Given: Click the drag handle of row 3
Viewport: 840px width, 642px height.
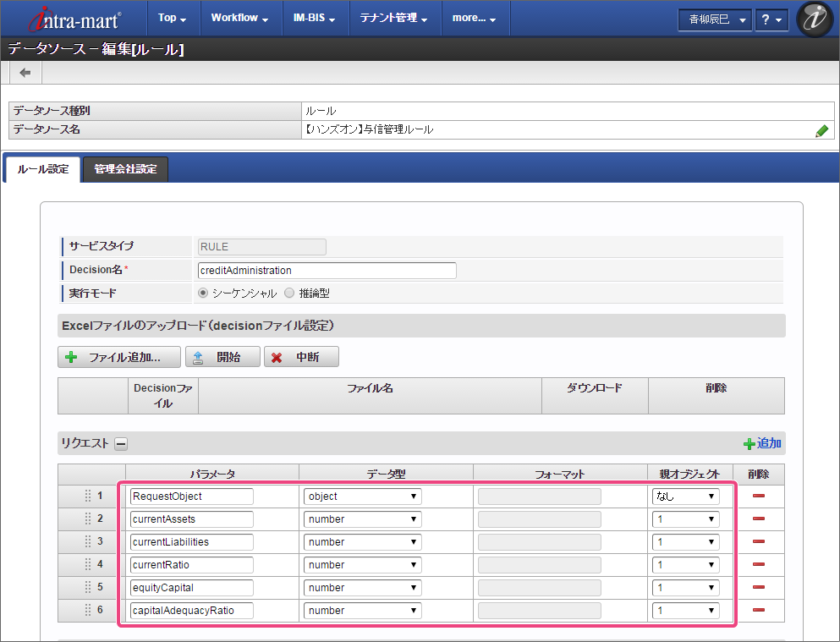Looking at the screenshot, I should [x=88, y=541].
